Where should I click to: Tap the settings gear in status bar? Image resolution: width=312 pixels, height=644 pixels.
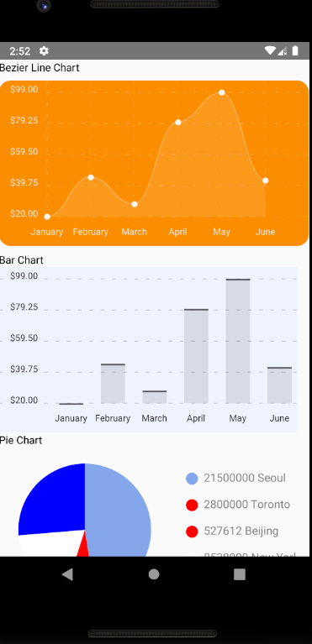point(44,51)
